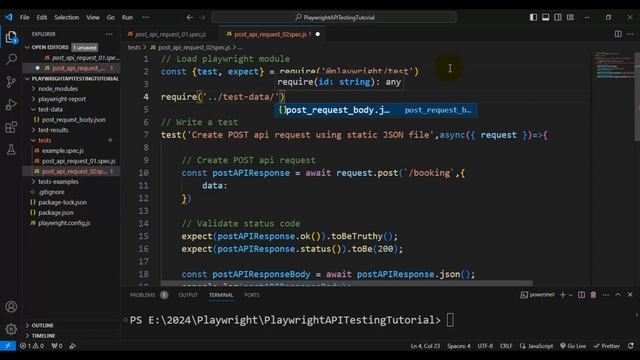The height and width of the screenshot is (360, 640).
Task: Toggle secondary side bar layout icon
Action: (x=558, y=17)
